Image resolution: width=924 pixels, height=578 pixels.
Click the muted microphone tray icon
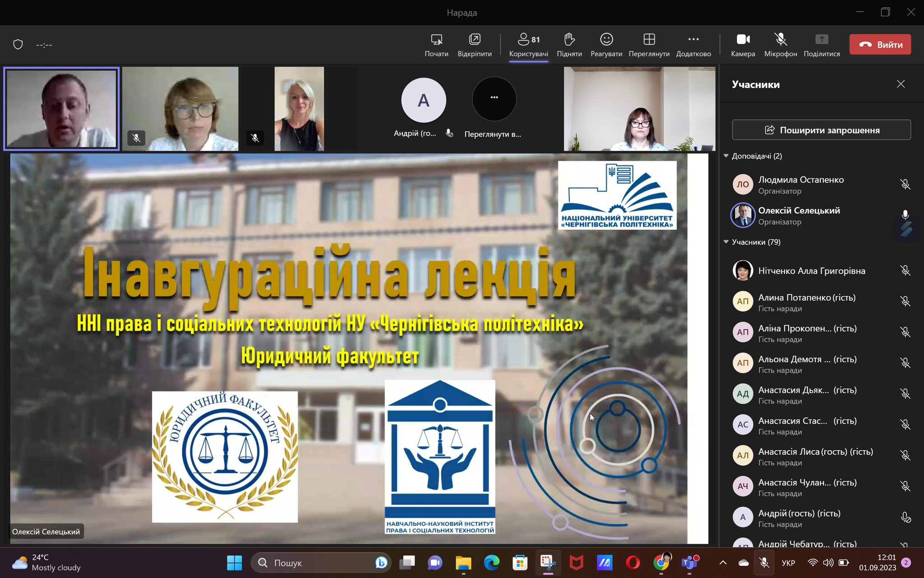[x=764, y=563]
